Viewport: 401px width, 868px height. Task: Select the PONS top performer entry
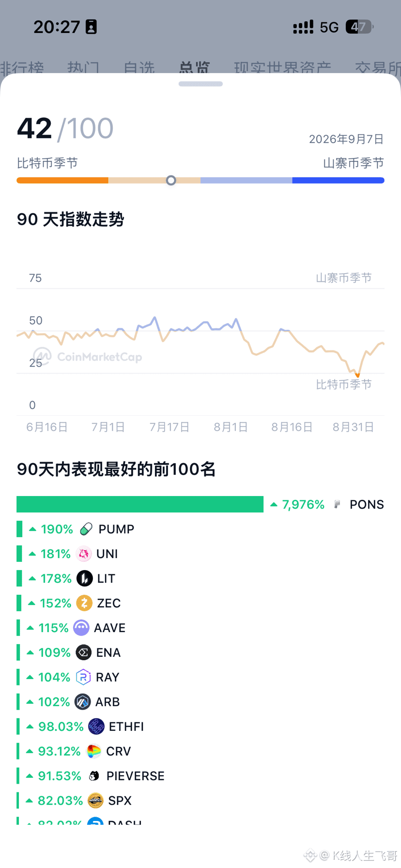pos(200,504)
